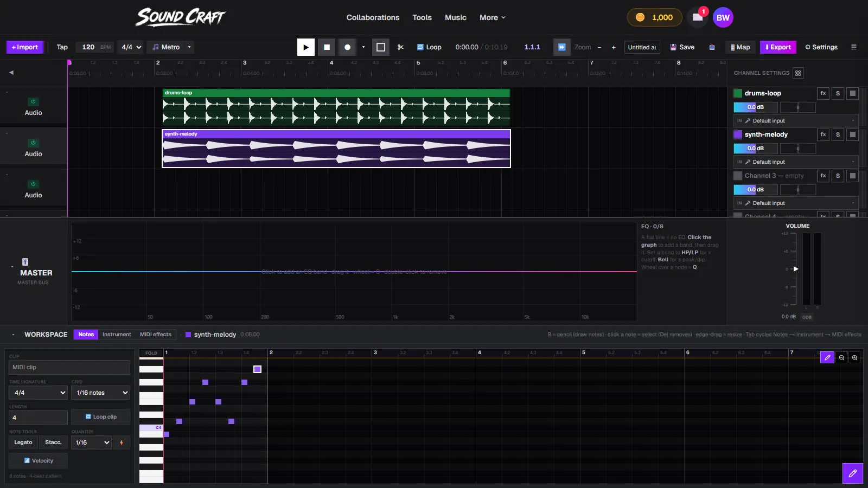Open the Channel Settings options icon

coord(797,73)
